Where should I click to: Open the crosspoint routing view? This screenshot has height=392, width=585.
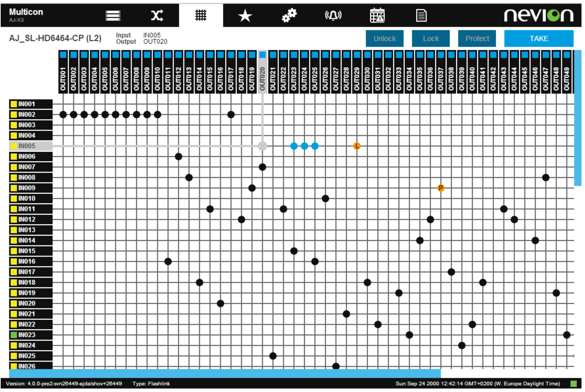(157, 15)
